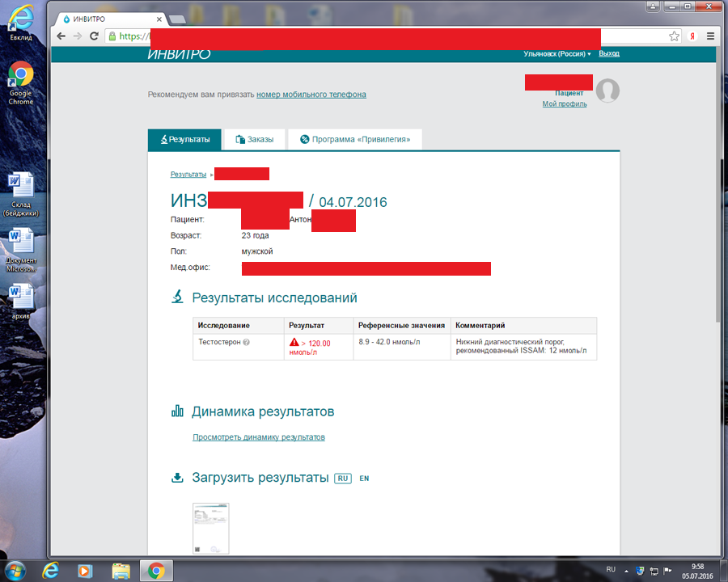Image resolution: width=728 pixels, height=582 pixels.
Task: Click the help icon next to Тестостерон
Action: tap(246, 343)
